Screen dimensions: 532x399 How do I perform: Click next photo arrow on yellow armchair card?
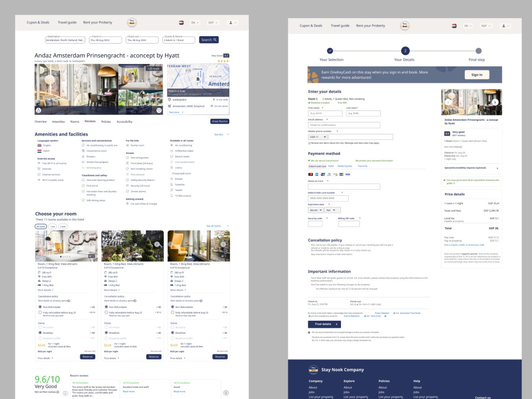tap(223, 244)
